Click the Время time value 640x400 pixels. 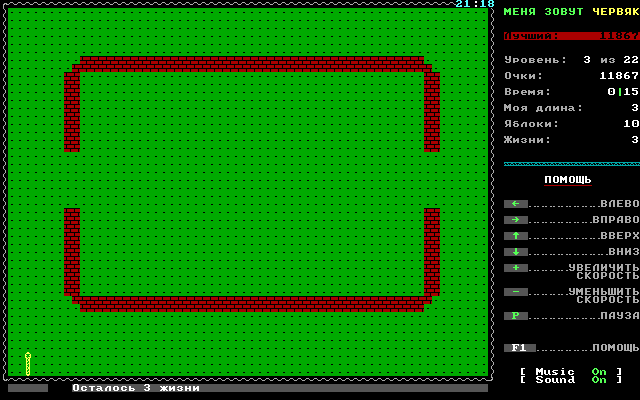click(x=623, y=92)
